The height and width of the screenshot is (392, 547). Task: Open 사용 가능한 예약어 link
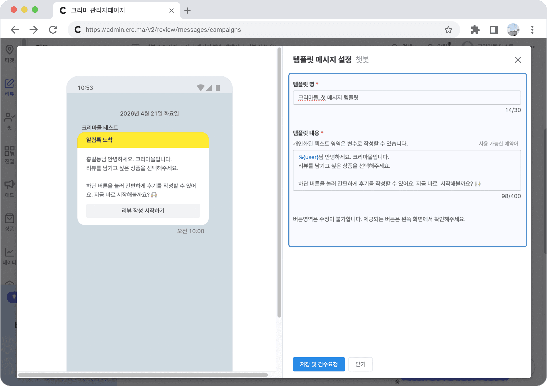pos(498,144)
